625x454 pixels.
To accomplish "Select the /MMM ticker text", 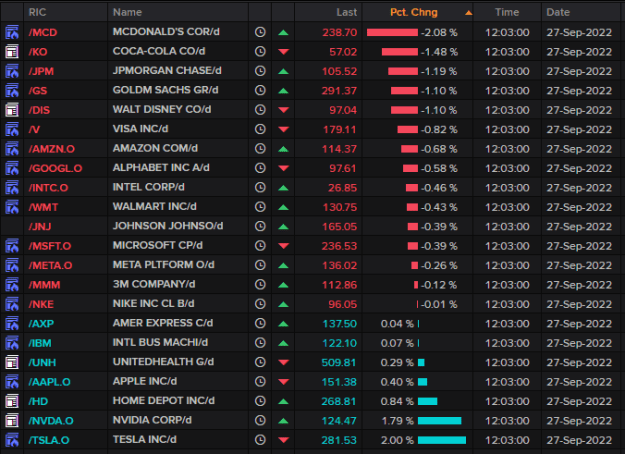I will pyautogui.click(x=44, y=285).
